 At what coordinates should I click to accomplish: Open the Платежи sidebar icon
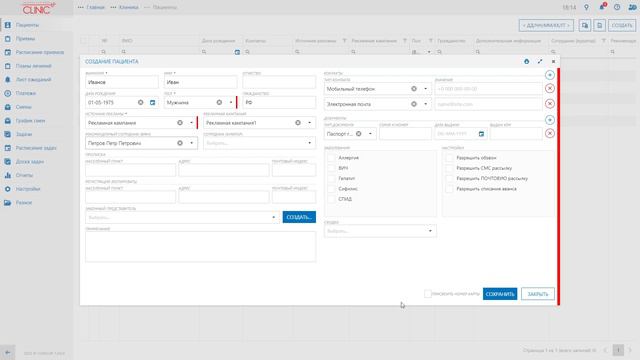coord(7,93)
